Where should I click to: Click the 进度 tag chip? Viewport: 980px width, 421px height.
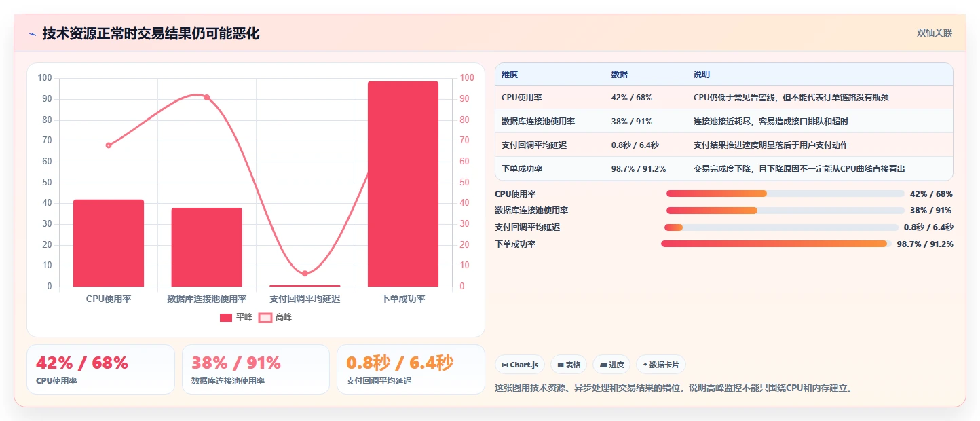[611, 365]
